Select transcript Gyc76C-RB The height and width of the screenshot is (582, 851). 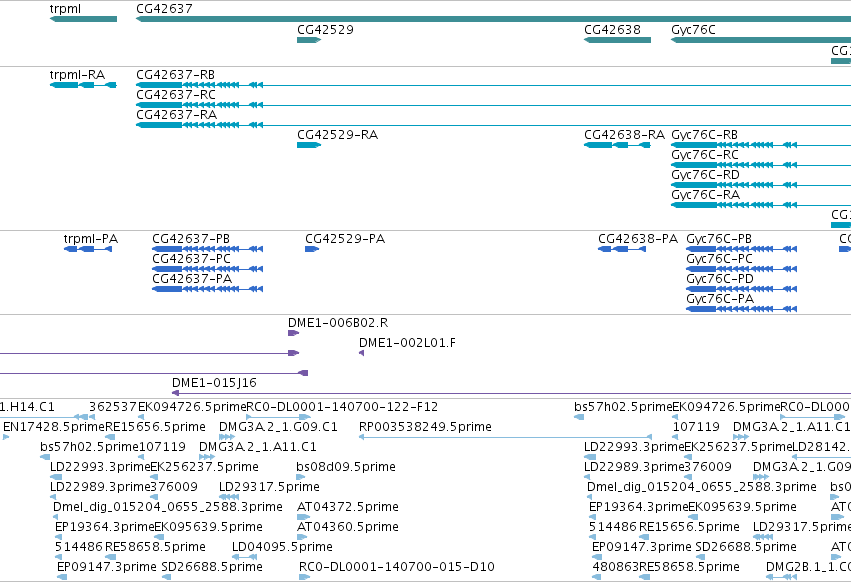click(704, 135)
